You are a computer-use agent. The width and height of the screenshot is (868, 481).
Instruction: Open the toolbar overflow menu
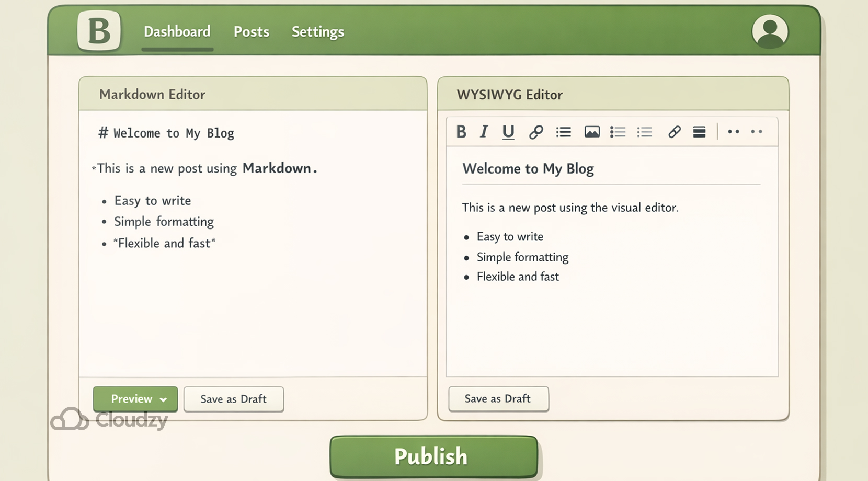[733, 132]
